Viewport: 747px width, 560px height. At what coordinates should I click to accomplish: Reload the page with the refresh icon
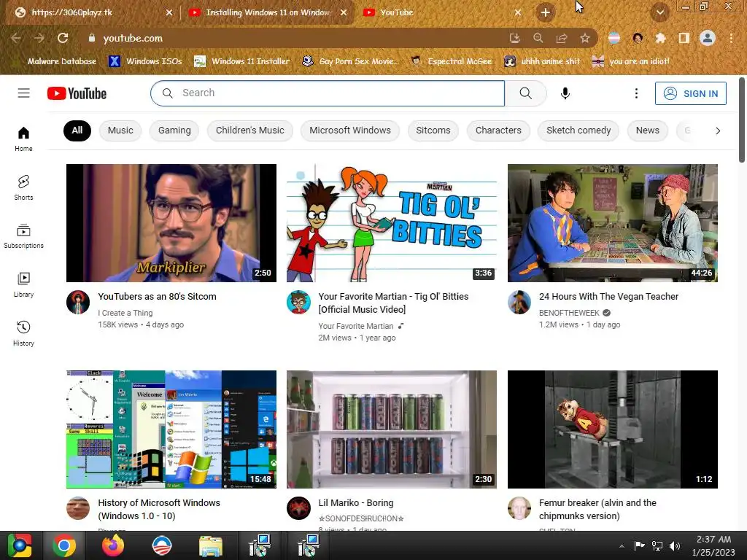point(63,38)
